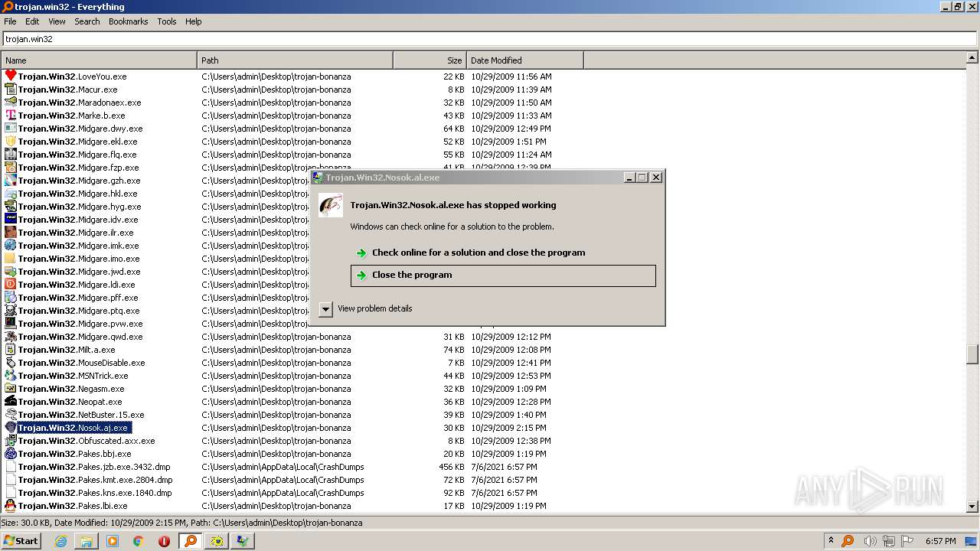Sort results by Date Modified column header
The height and width of the screenshot is (551, 980).
click(x=524, y=60)
